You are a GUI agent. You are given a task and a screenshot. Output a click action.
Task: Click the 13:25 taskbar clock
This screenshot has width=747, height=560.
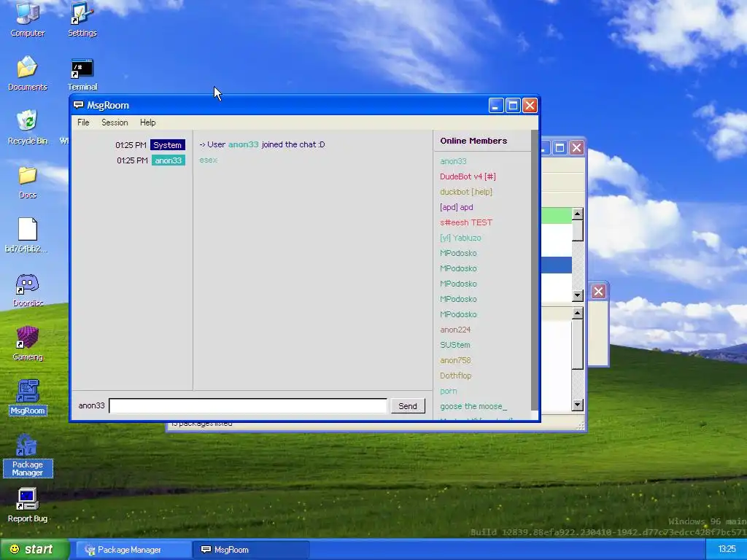[x=727, y=550]
